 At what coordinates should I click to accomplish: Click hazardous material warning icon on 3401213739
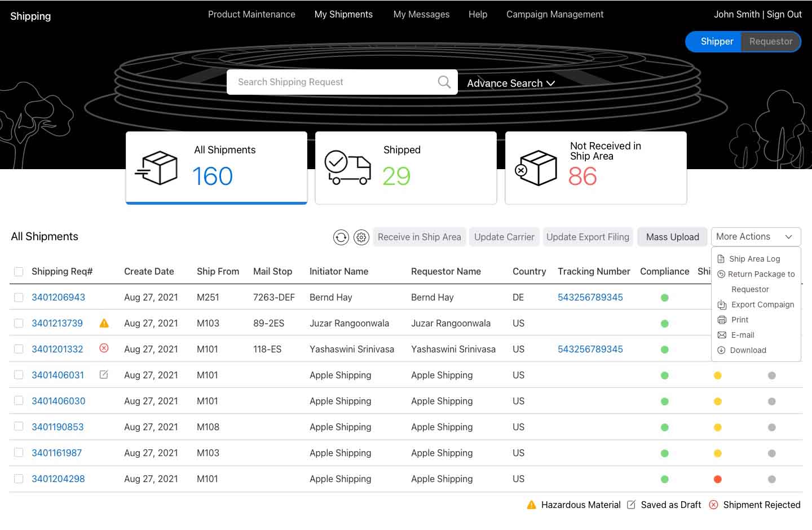coord(104,324)
